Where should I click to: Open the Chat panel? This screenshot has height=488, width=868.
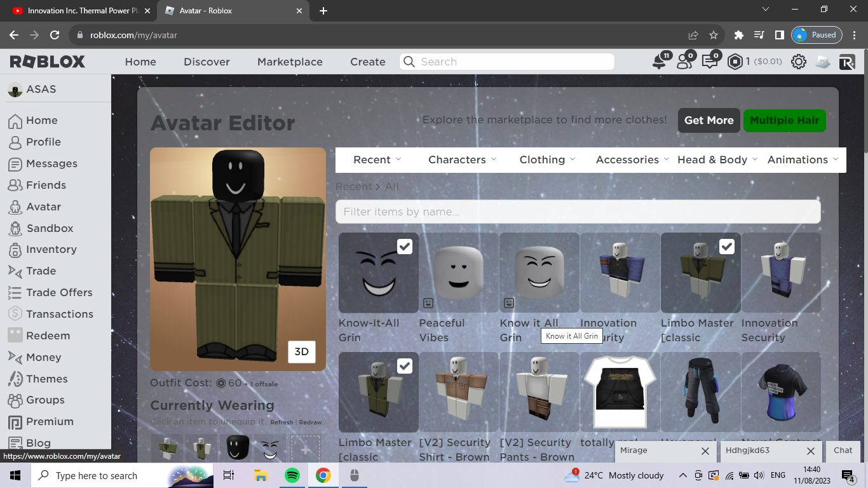pyautogui.click(x=843, y=451)
